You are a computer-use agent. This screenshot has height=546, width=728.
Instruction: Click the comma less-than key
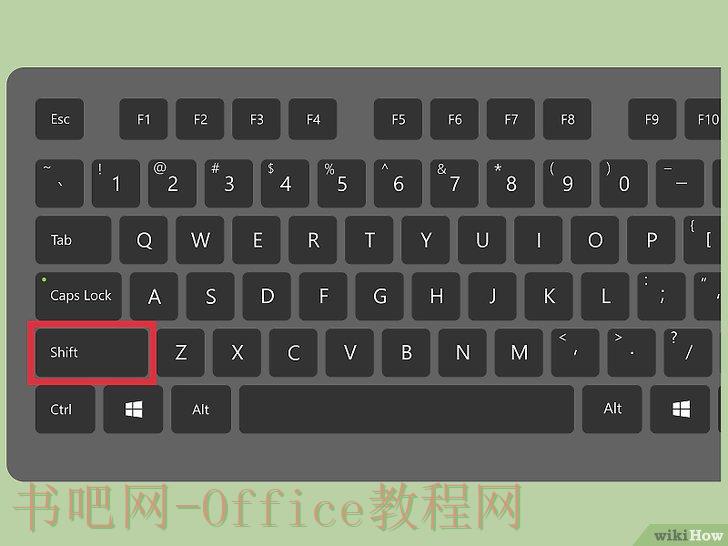(x=575, y=352)
